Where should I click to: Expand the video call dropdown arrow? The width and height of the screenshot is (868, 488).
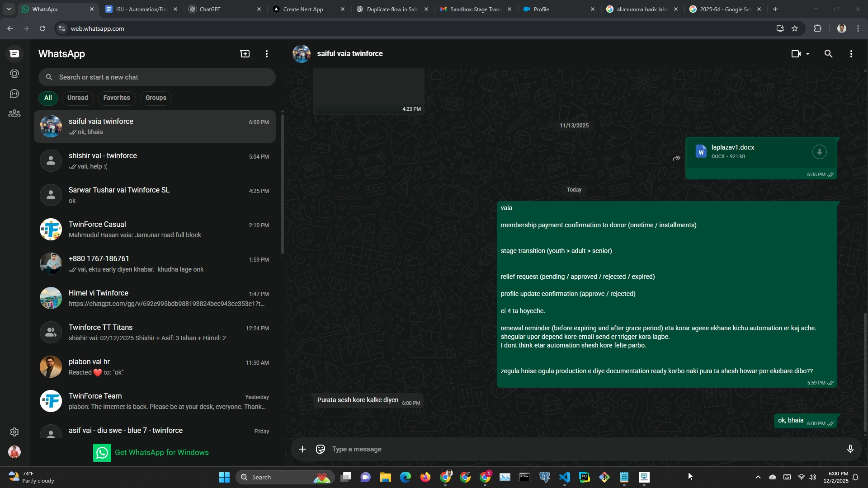click(x=808, y=54)
